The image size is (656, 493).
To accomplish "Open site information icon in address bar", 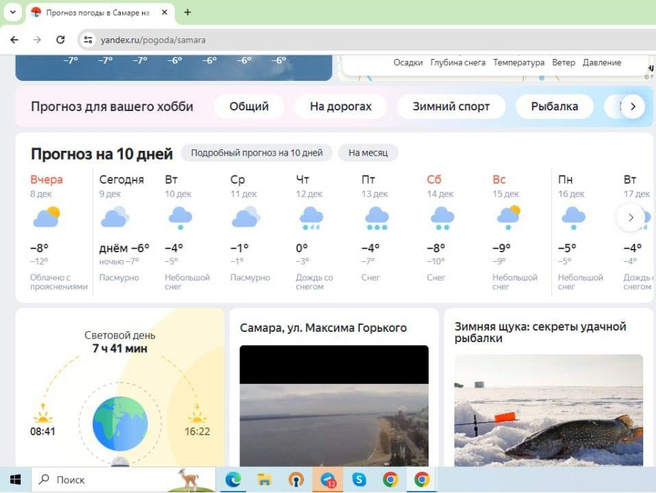I will [88, 40].
